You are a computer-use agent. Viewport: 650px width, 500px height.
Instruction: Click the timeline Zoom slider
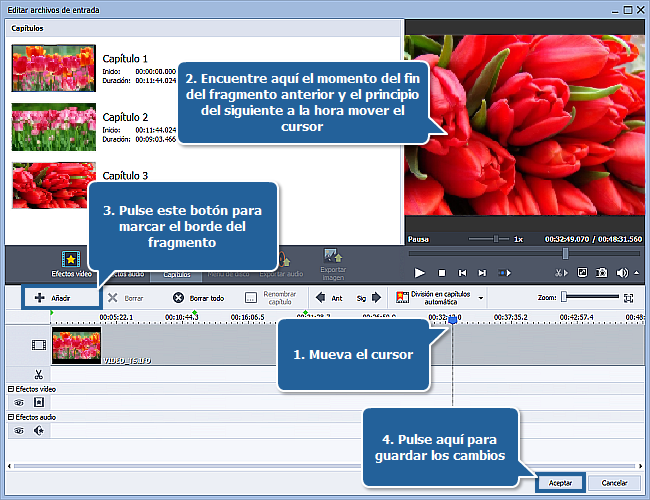[x=590, y=297]
